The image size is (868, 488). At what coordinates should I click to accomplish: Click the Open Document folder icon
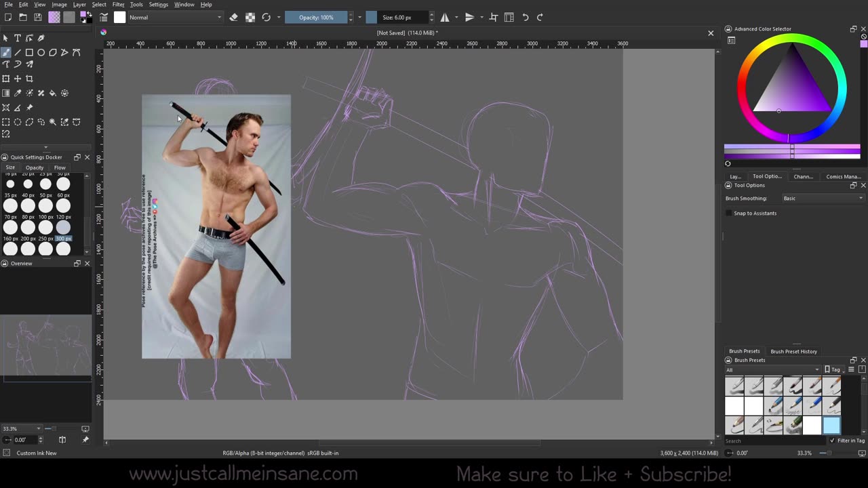tap(22, 18)
